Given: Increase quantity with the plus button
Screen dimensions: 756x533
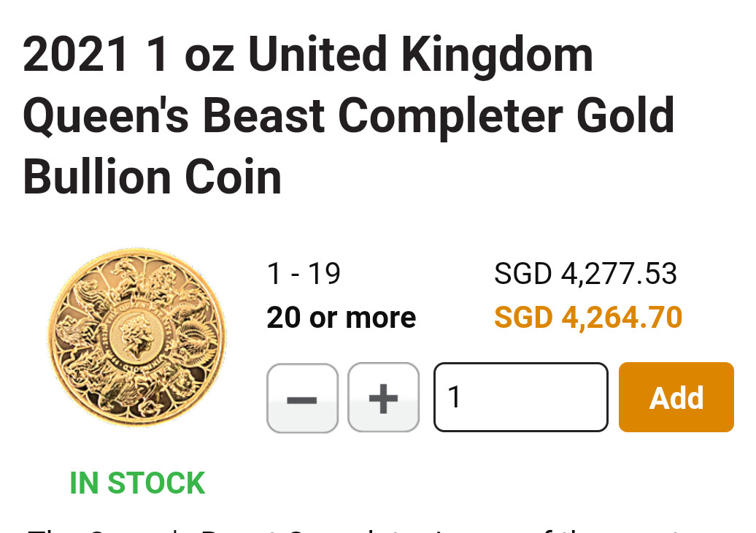Looking at the screenshot, I should [383, 398].
